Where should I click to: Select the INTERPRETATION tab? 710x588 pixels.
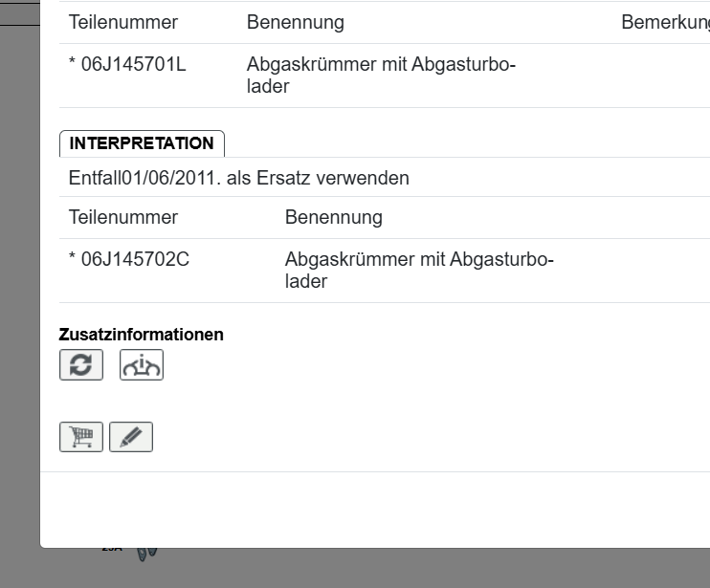[x=142, y=143]
